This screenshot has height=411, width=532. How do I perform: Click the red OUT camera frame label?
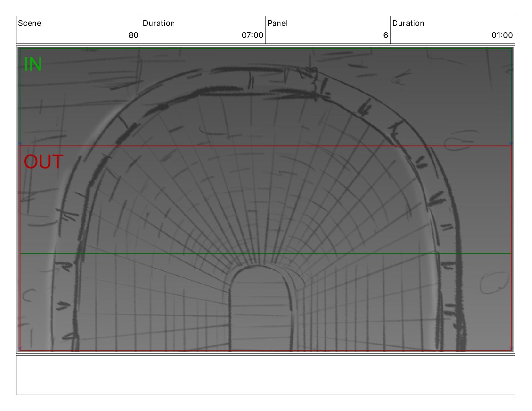[43, 162]
